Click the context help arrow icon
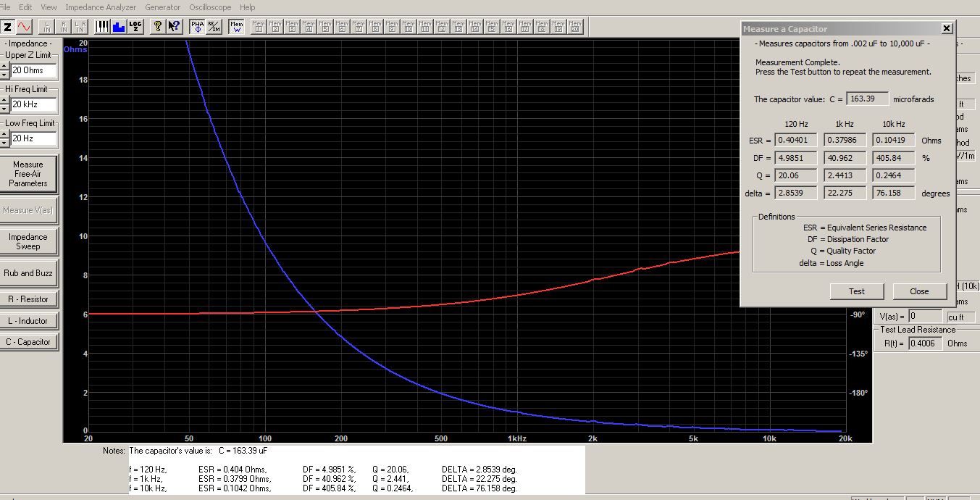 tap(174, 27)
